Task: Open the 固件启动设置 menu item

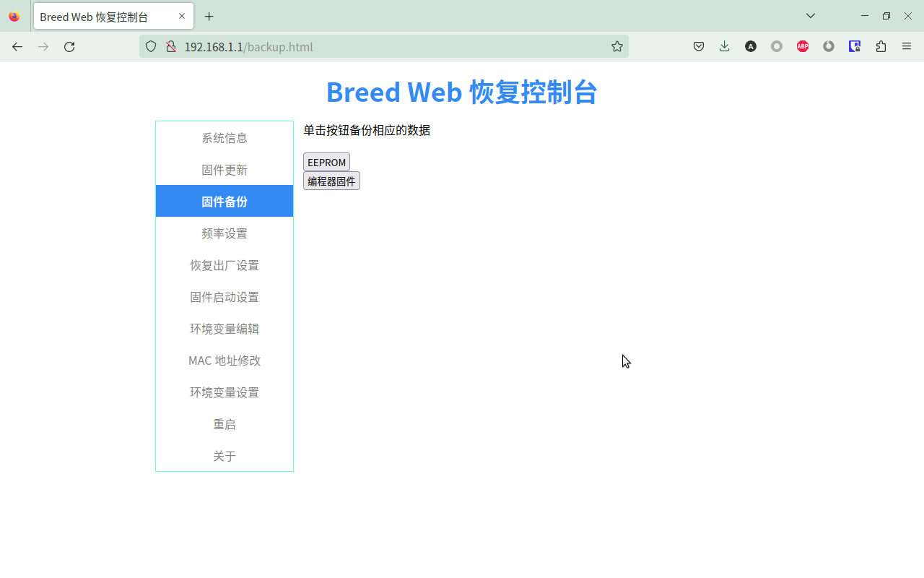Action: pos(225,296)
